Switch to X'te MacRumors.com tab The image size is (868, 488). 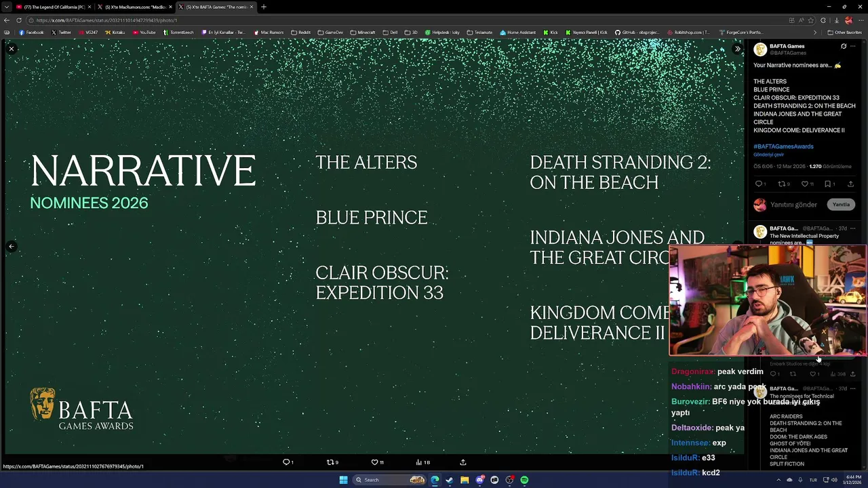[x=136, y=7]
